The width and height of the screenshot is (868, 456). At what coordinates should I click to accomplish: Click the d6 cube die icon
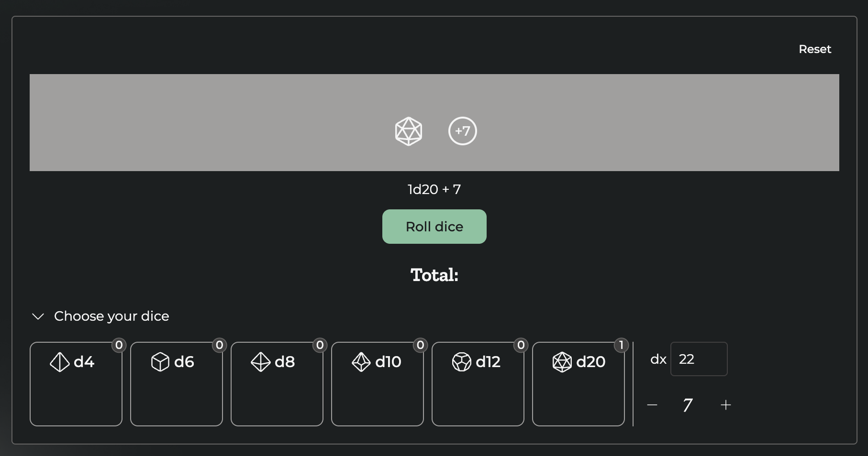[160, 362]
